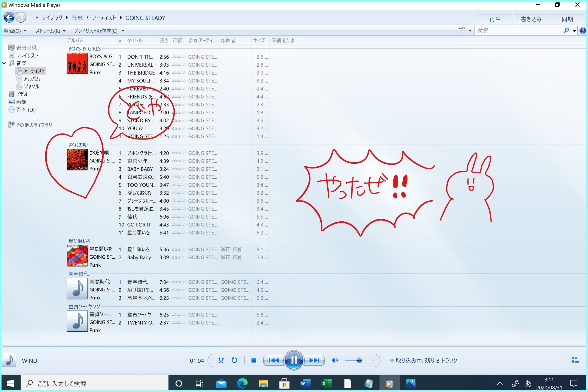Select 画像 in the sidebar

[17, 102]
